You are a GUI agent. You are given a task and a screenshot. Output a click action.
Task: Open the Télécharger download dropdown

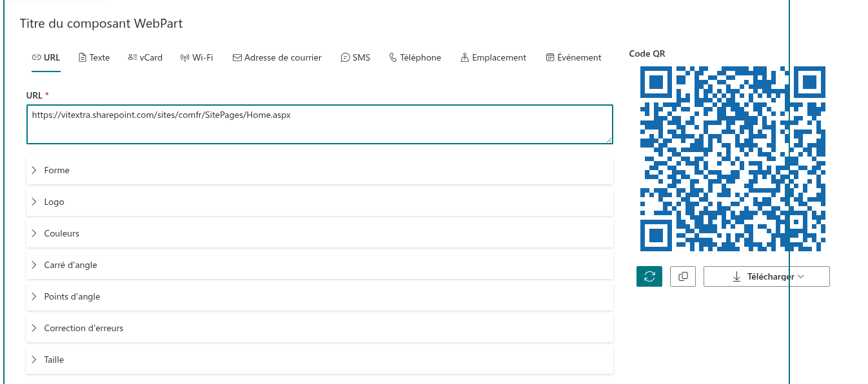coord(766,276)
